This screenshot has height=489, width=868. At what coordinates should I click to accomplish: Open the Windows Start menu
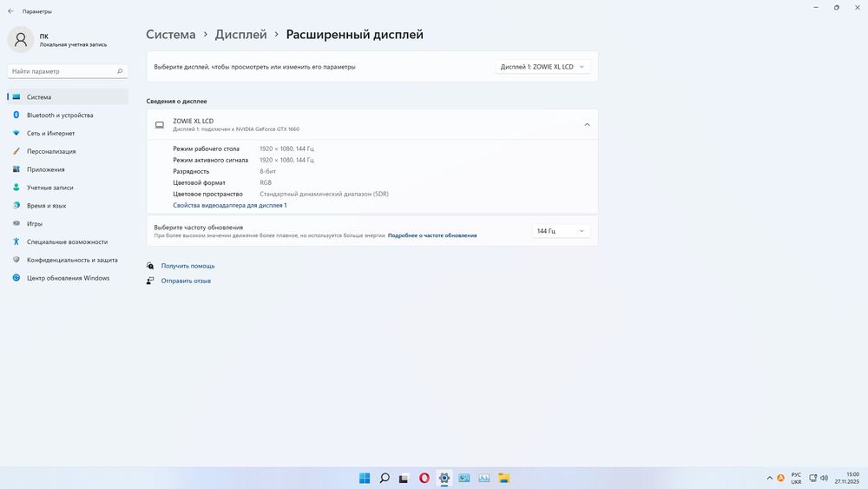[365, 478]
